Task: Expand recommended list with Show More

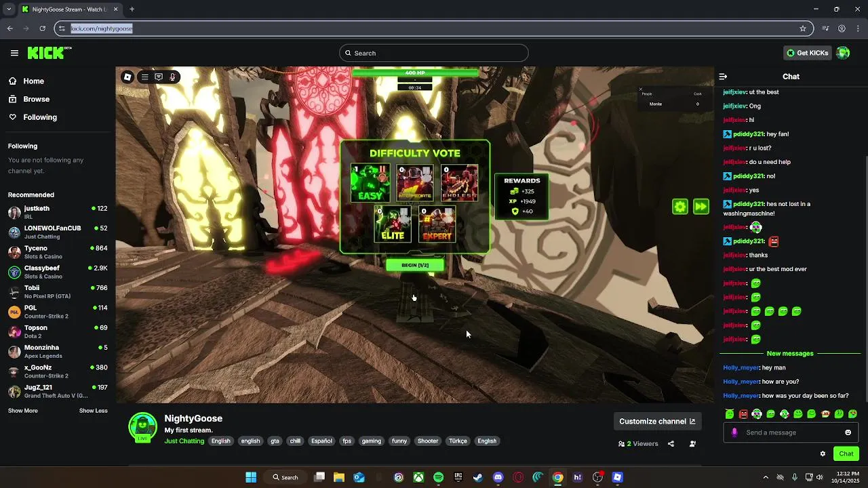Action: click(23, 411)
